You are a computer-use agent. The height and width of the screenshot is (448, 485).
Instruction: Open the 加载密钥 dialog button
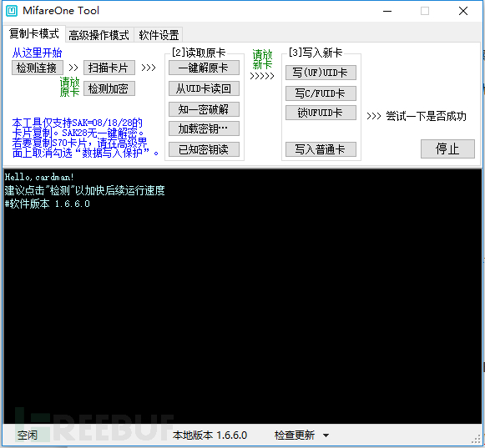point(204,128)
